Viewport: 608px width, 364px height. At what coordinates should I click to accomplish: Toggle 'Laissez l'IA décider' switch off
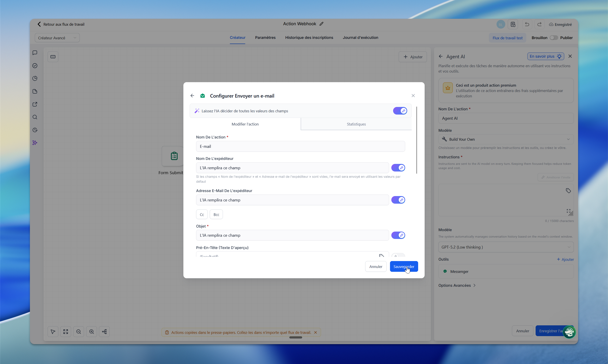tap(400, 111)
